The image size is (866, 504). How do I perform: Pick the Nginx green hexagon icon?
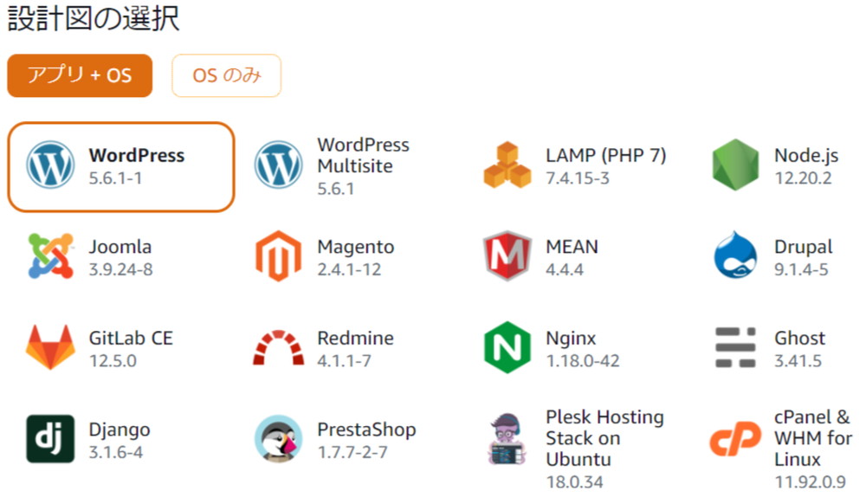click(x=507, y=347)
